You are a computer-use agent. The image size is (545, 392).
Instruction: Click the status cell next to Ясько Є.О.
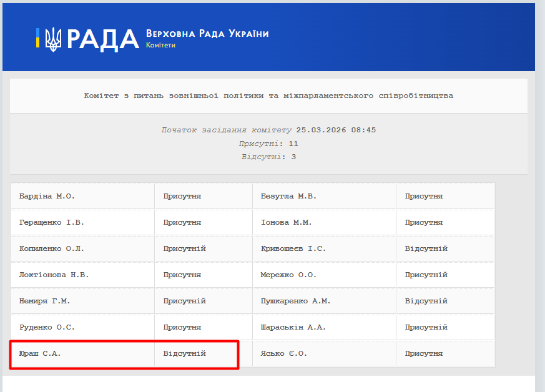click(445, 354)
